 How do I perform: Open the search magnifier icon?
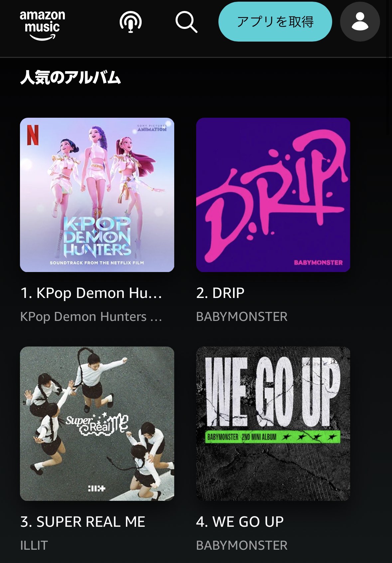click(186, 22)
